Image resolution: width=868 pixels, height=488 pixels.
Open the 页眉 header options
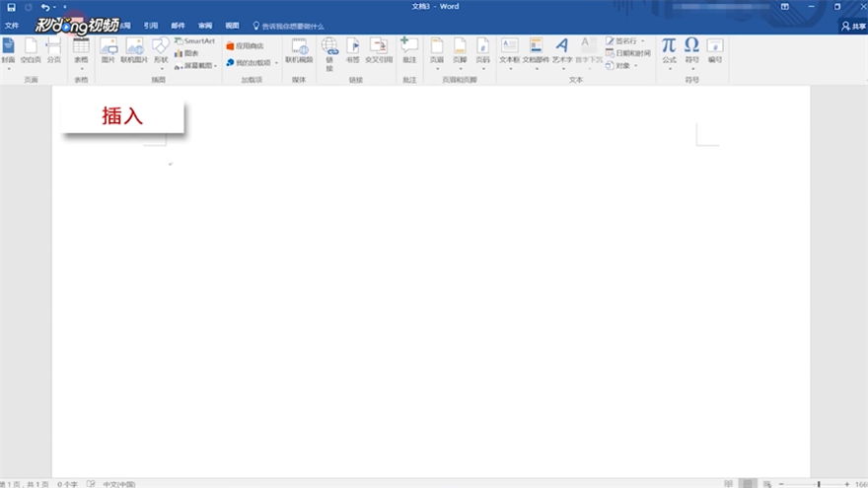[x=437, y=53]
